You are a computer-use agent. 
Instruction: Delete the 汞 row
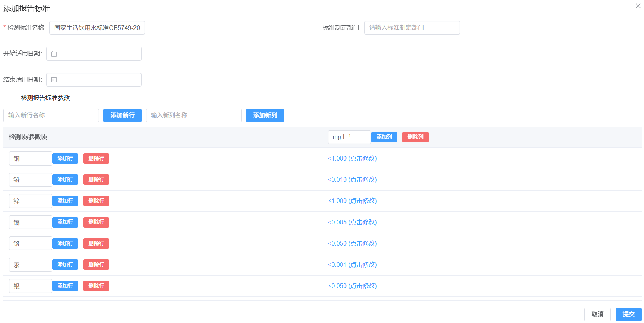[96, 265]
